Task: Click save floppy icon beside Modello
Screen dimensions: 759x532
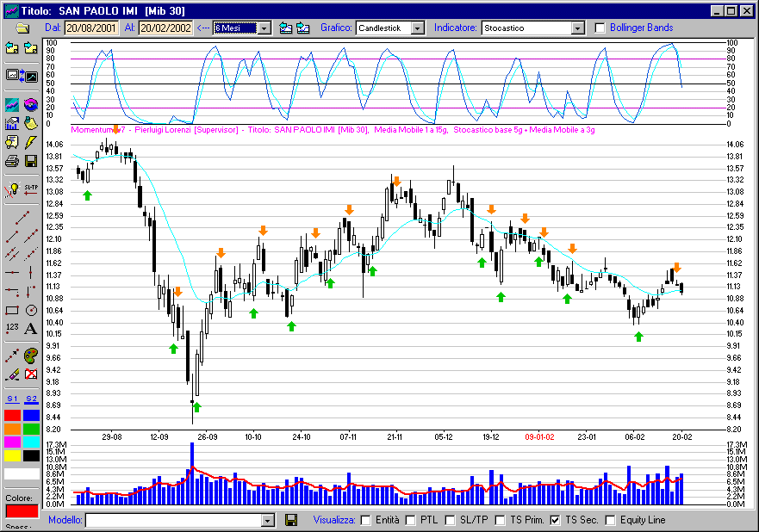Action: click(x=291, y=520)
